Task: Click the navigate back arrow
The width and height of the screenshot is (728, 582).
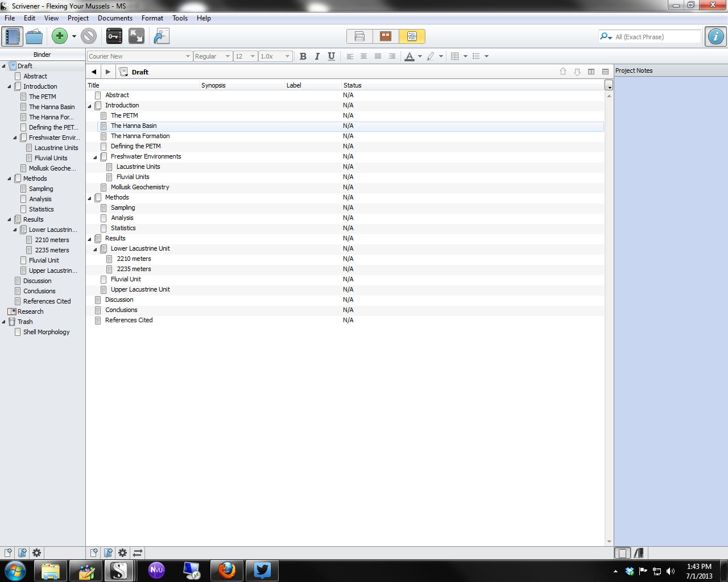Action: coord(94,72)
